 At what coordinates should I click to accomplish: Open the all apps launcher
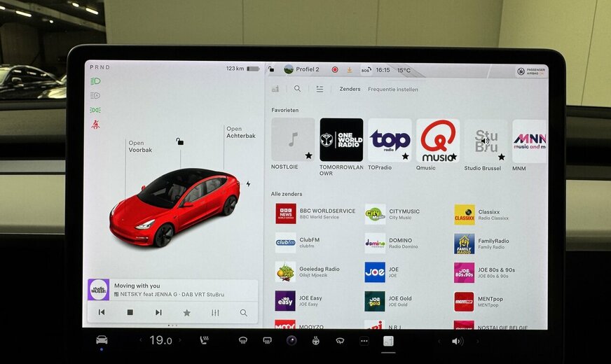(364, 341)
